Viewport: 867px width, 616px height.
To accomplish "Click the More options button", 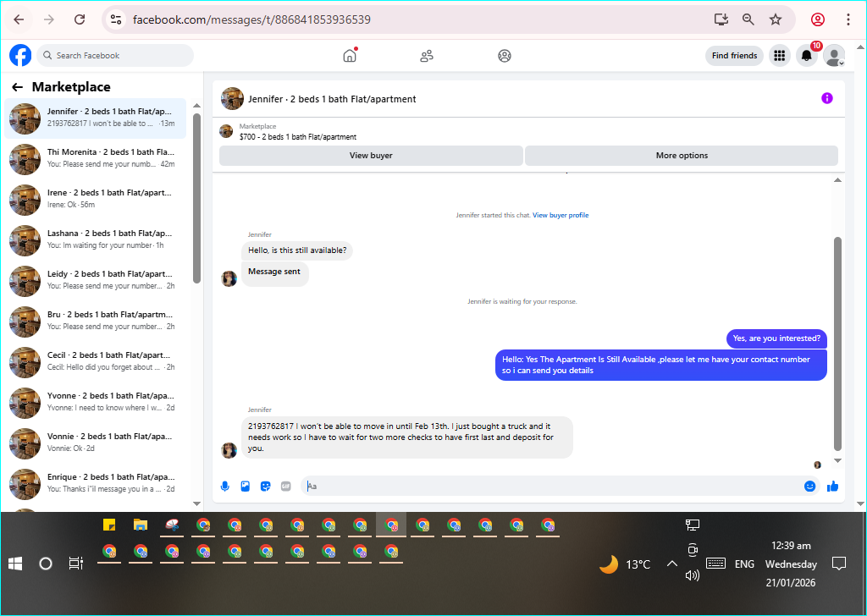I will pyautogui.click(x=682, y=155).
